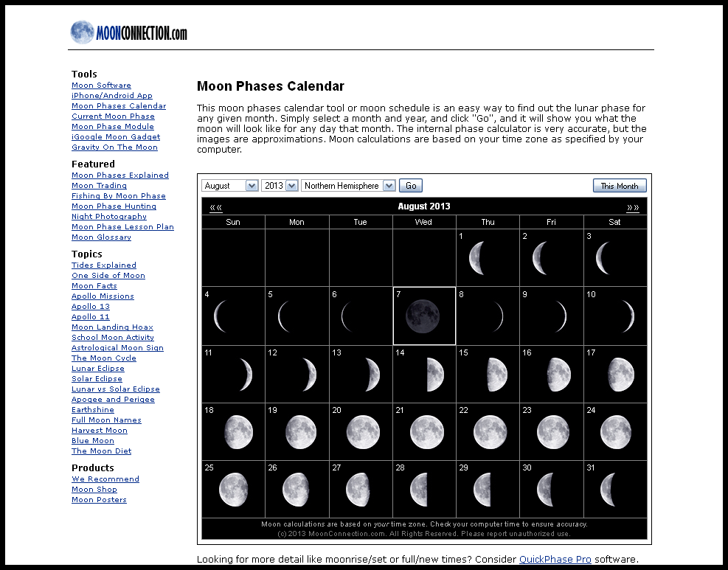Click the moon image for August 25
Screen dimensions: 728x570
click(x=234, y=490)
